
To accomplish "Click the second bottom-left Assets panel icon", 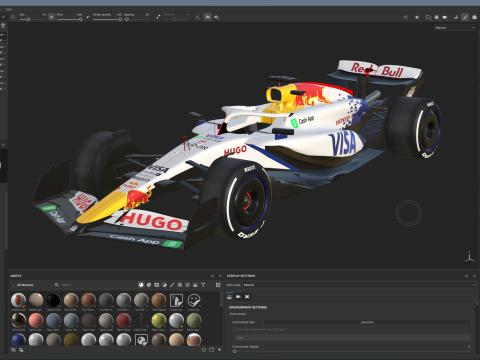I will (21, 350).
